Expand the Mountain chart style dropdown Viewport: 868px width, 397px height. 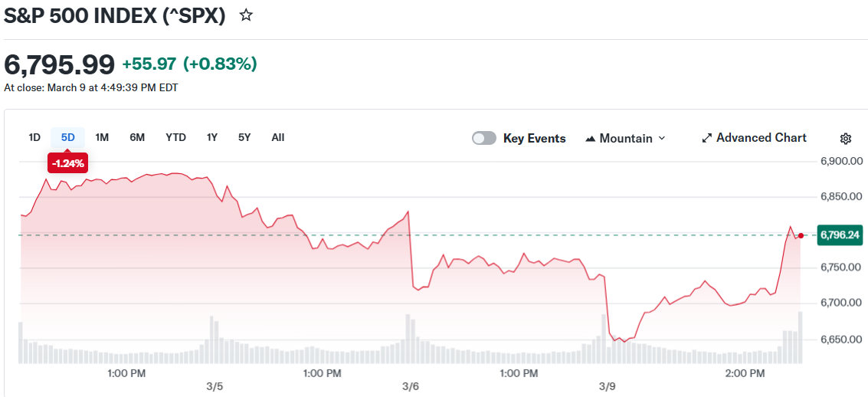coord(662,138)
